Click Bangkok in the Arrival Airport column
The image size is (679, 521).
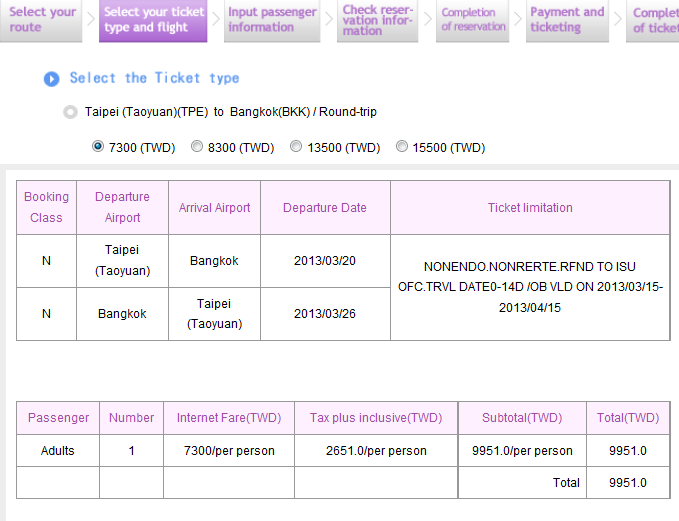coord(214,261)
